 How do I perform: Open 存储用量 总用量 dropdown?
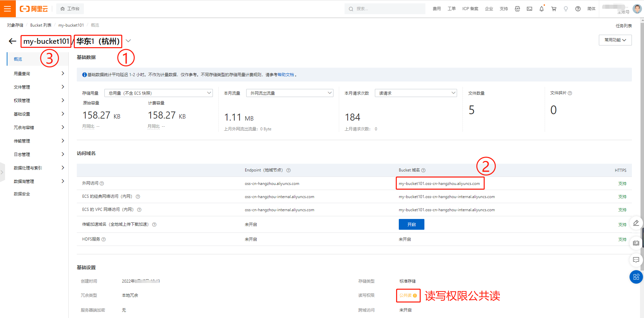click(x=158, y=93)
